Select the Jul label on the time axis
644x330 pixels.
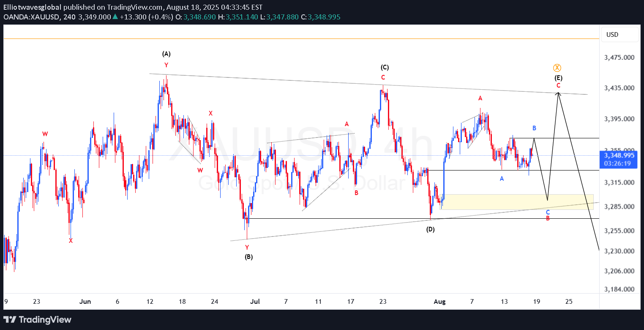pos(255,302)
